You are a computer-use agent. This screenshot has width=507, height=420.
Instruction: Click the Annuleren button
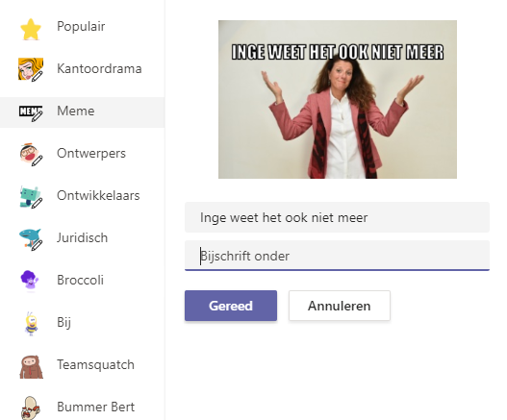tap(340, 306)
